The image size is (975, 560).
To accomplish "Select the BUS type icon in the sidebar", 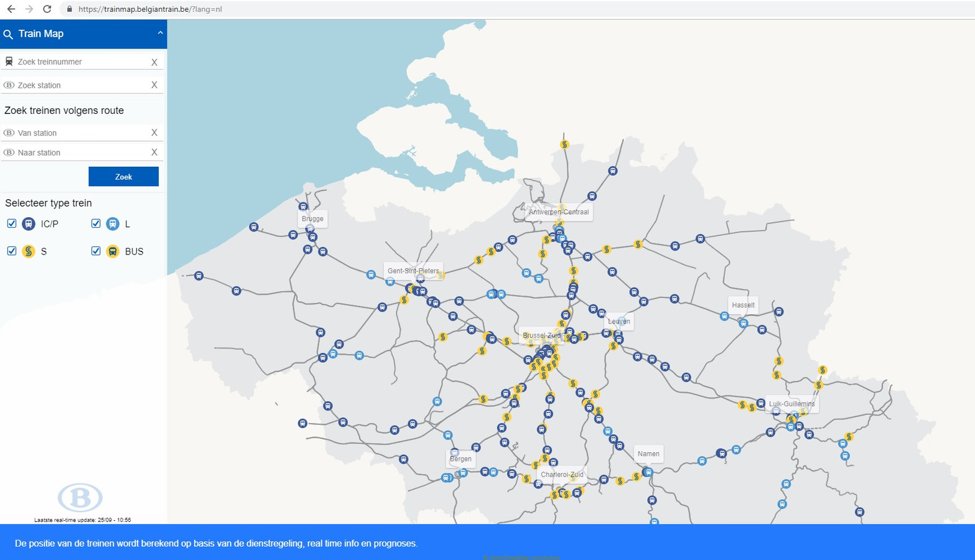I will (113, 251).
